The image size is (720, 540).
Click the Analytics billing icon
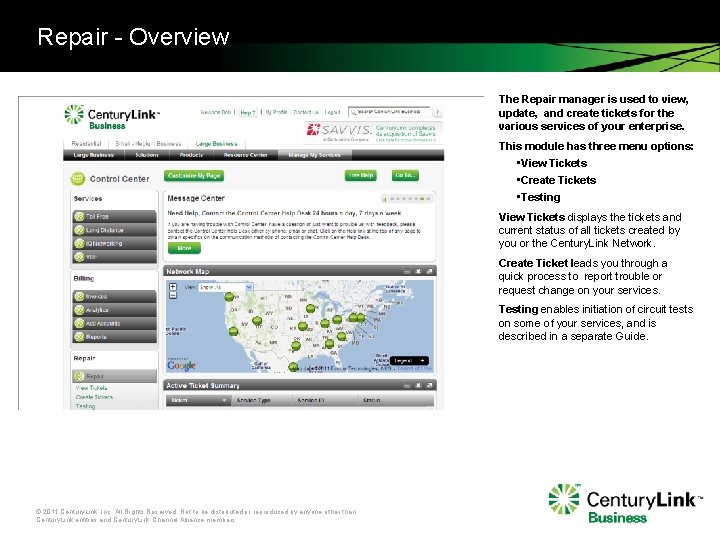click(x=79, y=310)
